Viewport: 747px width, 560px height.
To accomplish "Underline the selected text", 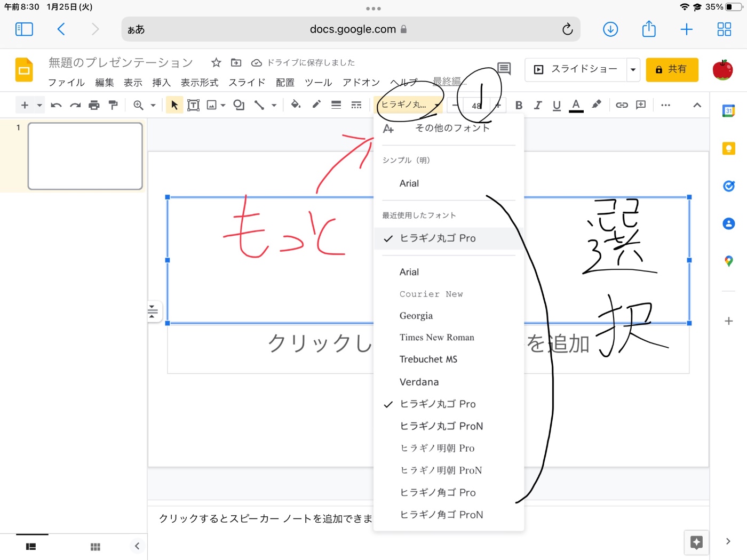I will coord(557,105).
